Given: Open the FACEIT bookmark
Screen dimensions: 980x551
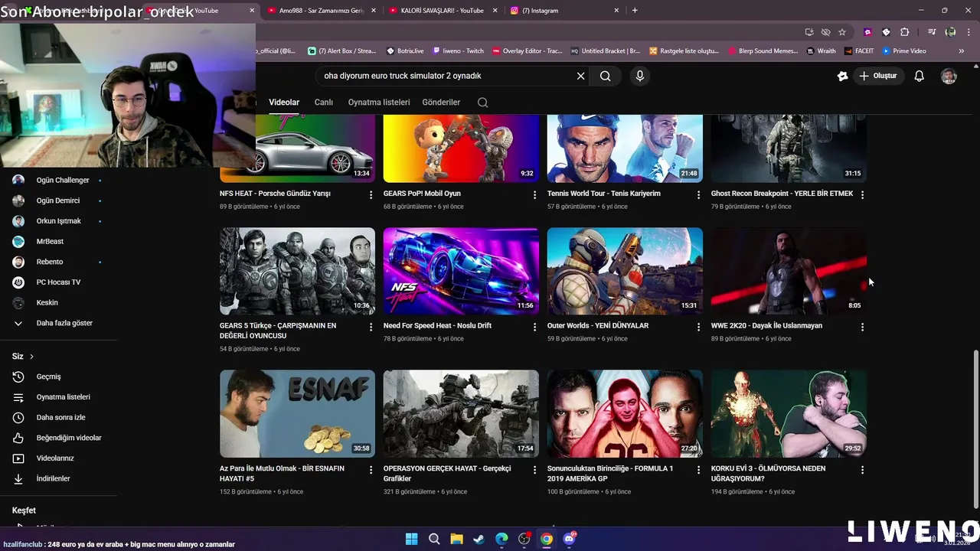Looking at the screenshot, I should [x=859, y=51].
